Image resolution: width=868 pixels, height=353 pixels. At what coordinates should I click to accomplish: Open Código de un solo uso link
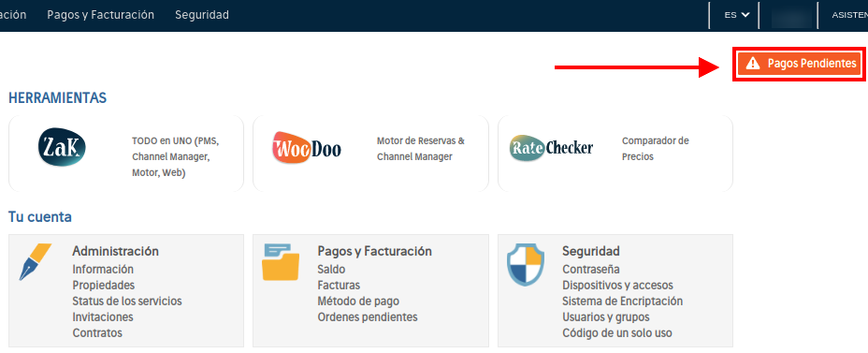617,333
